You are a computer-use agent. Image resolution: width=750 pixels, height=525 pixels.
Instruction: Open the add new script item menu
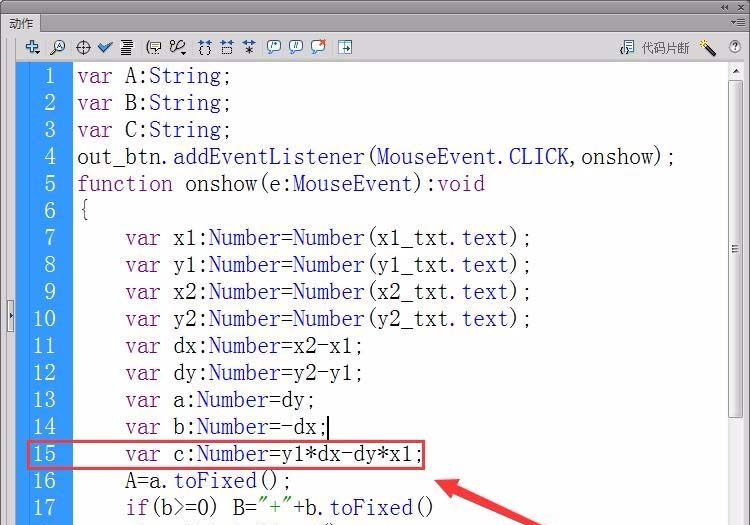click(33, 47)
